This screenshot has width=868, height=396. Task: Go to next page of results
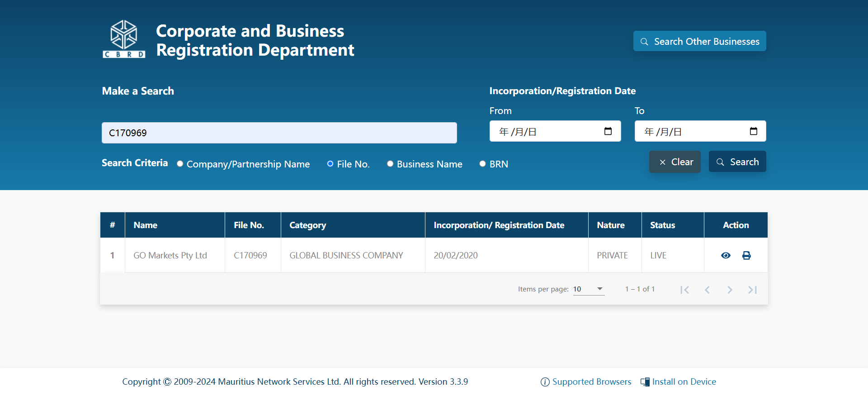730,290
